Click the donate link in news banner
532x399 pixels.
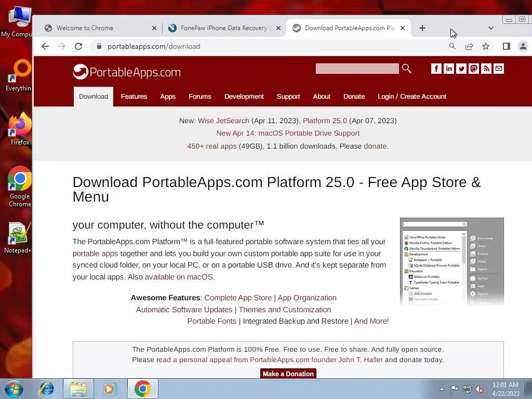(x=375, y=146)
